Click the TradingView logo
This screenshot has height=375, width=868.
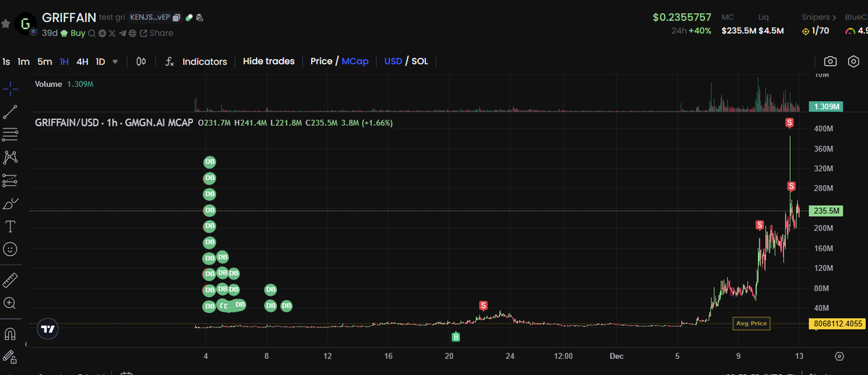coord(48,329)
